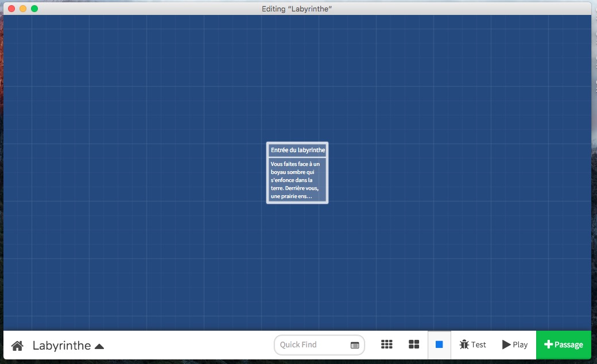597x364 pixels.
Task: Click the plus icon on the green button
Action: (548, 344)
